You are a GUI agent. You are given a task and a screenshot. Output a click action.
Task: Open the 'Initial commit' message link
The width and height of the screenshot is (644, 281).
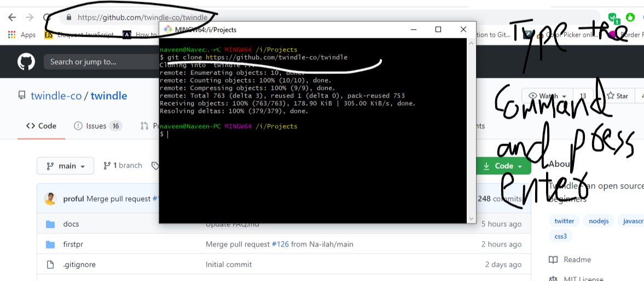[x=229, y=265]
